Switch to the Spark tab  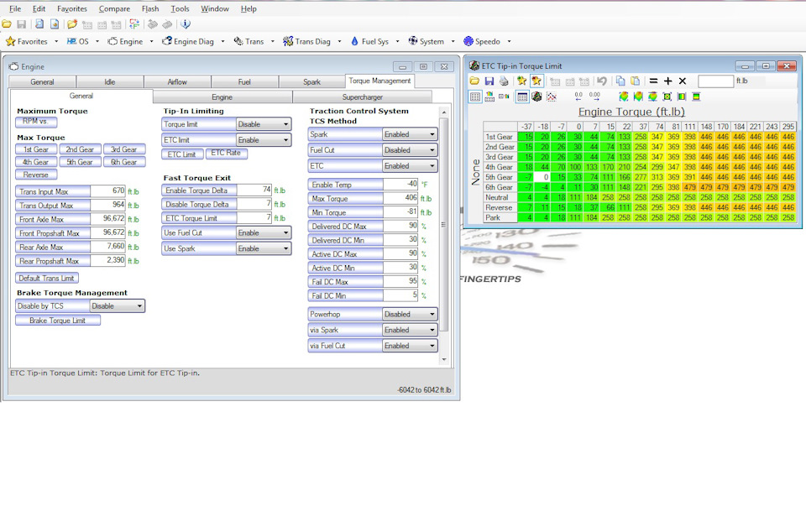(x=311, y=82)
